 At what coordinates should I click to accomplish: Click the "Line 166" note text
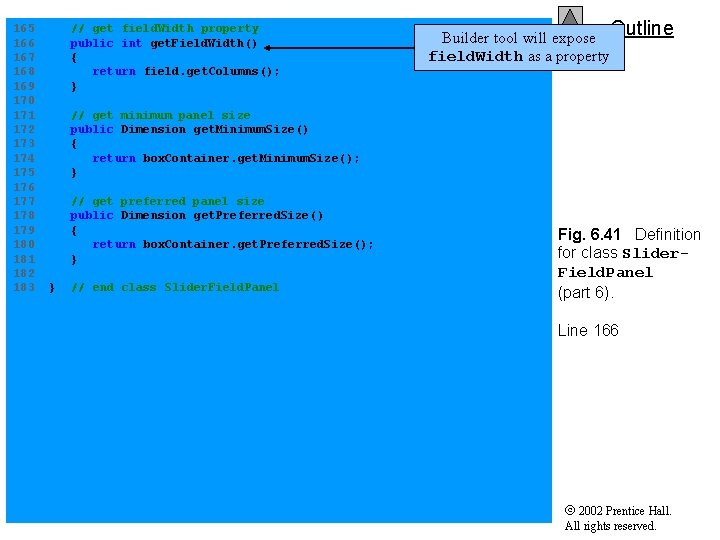coord(588,331)
